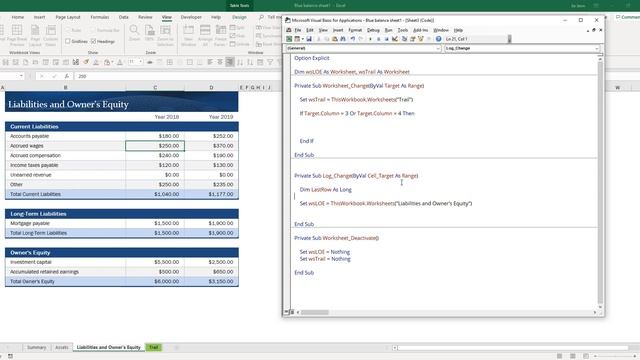Open the Log_Change procedure dropdown
The width and height of the screenshot is (640, 360).
click(596, 48)
